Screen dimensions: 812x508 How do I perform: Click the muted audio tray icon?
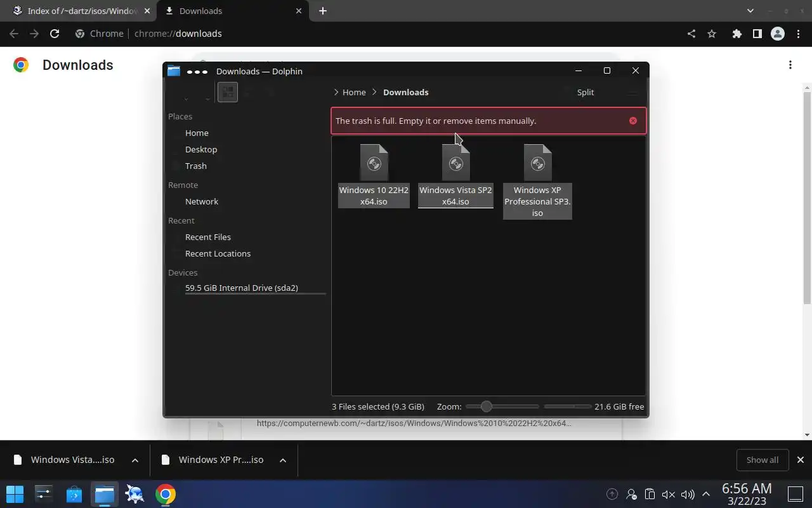tap(668, 494)
